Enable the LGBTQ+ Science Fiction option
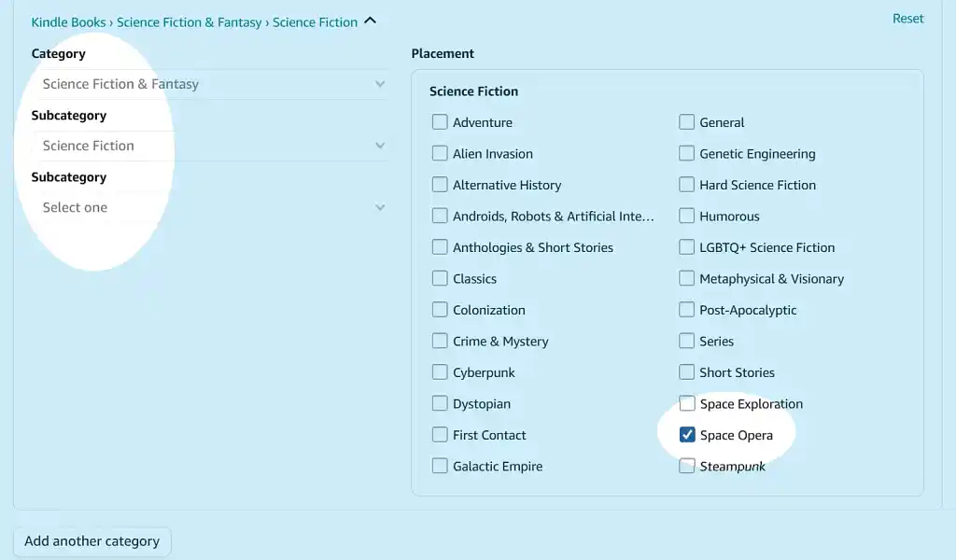 [x=686, y=246]
